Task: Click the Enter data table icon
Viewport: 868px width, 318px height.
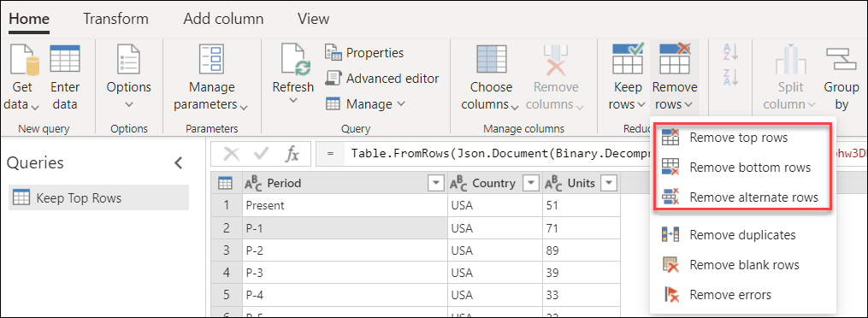Action: (x=65, y=60)
